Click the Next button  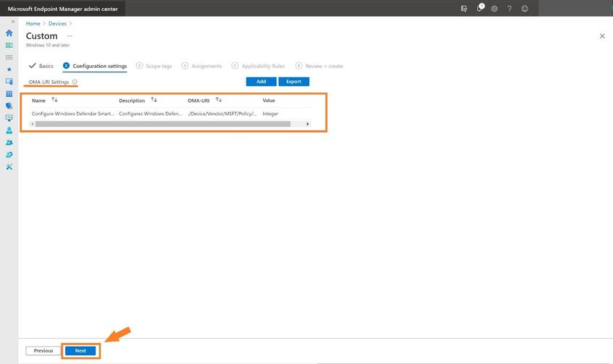coord(80,351)
